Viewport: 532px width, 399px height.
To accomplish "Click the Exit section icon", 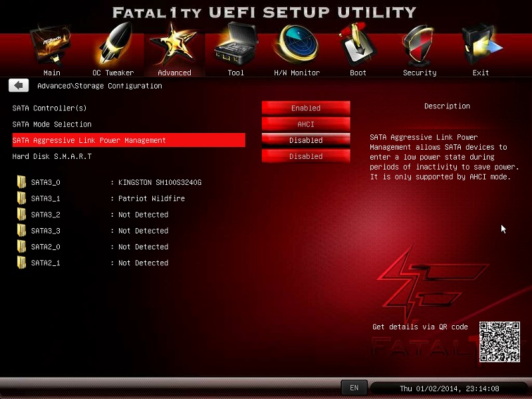I will click(480, 47).
